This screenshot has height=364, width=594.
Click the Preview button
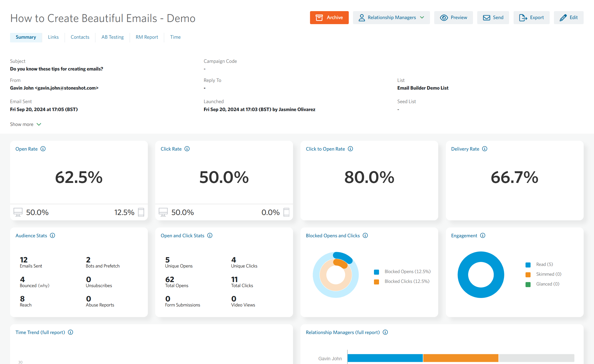[x=454, y=17]
